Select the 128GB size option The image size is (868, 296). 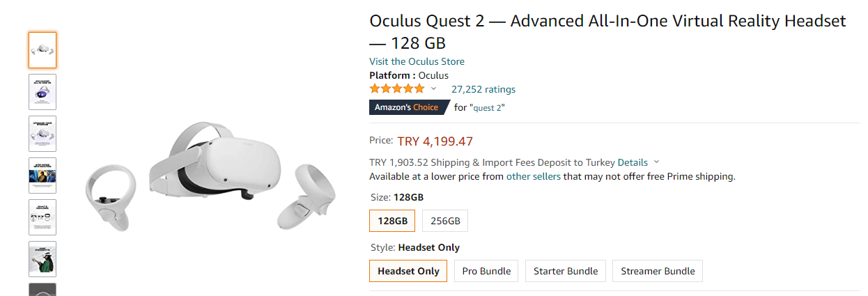(x=392, y=221)
